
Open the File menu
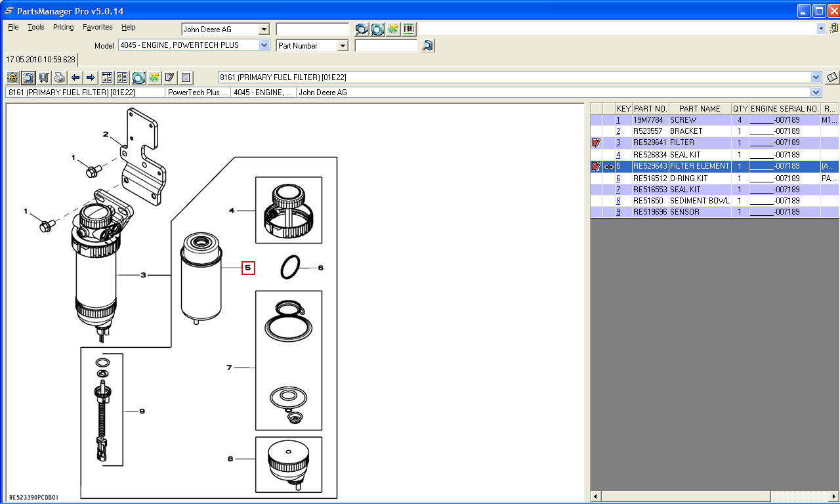(13, 27)
